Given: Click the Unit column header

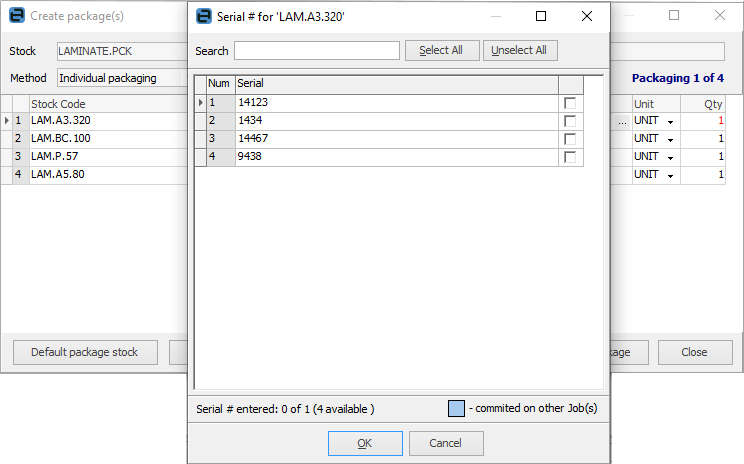Looking at the screenshot, I should [656, 104].
